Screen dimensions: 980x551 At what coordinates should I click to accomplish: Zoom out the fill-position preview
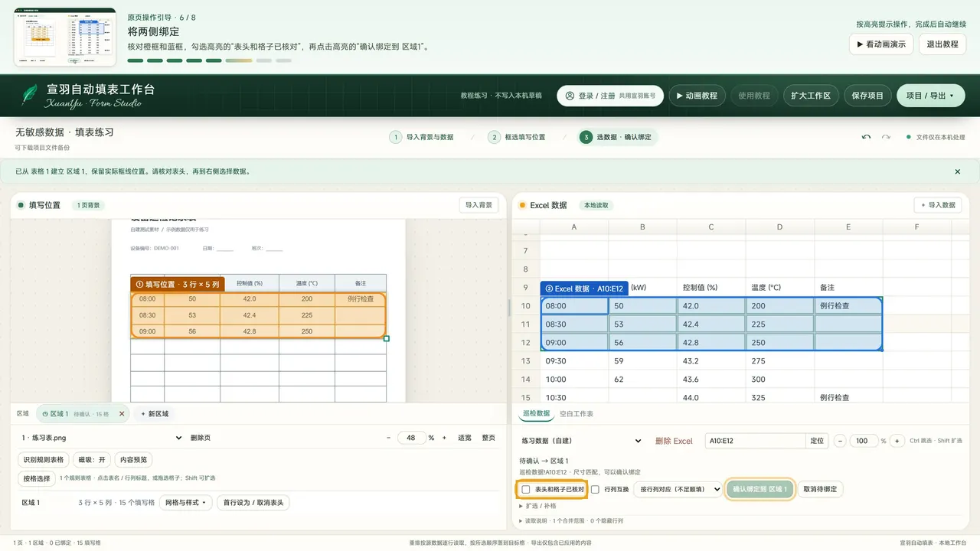[x=389, y=438]
